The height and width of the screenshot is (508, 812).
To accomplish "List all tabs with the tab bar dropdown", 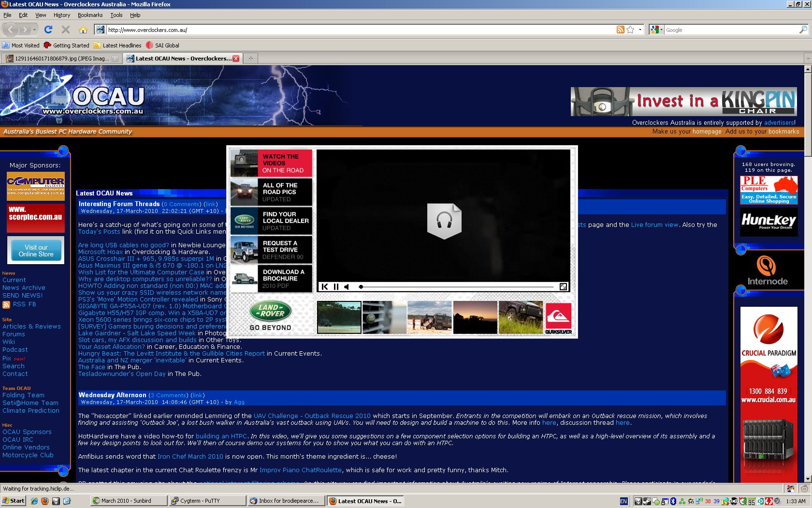I will coord(808,59).
